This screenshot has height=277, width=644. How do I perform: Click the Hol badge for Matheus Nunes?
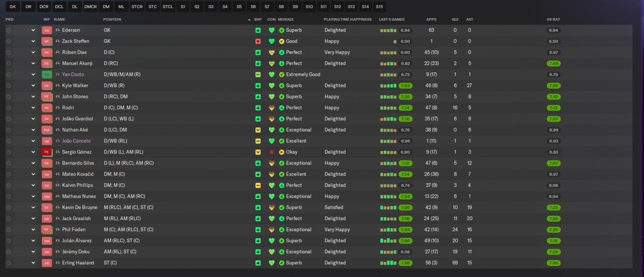click(x=47, y=197)
